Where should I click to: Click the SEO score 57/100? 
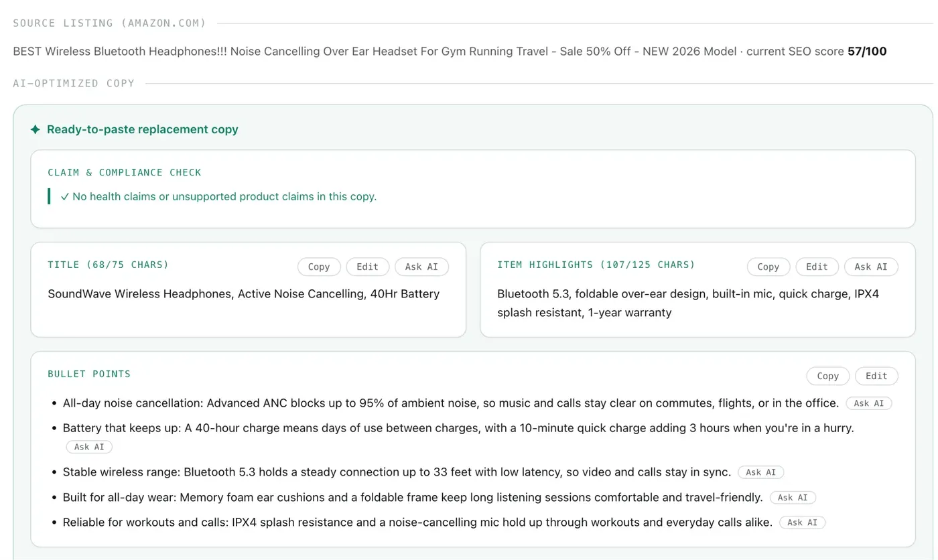pyautogui.click(x=867, y=51)
